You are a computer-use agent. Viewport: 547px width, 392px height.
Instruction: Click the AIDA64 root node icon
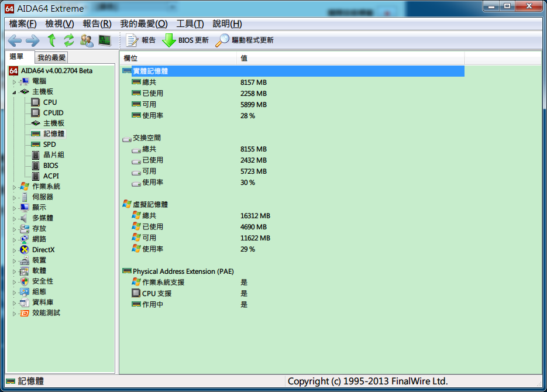pyautogui.click(x=13, y=71)
